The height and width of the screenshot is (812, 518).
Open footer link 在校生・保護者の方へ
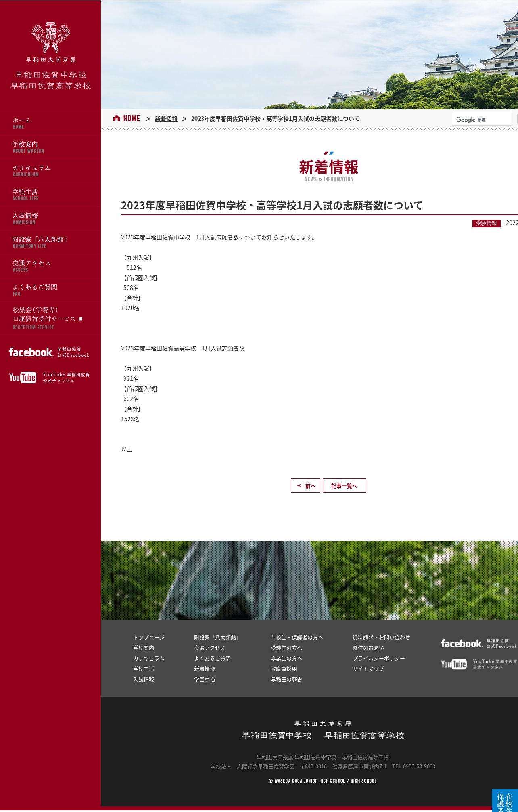pyautogui.click(x=297, y=637)
